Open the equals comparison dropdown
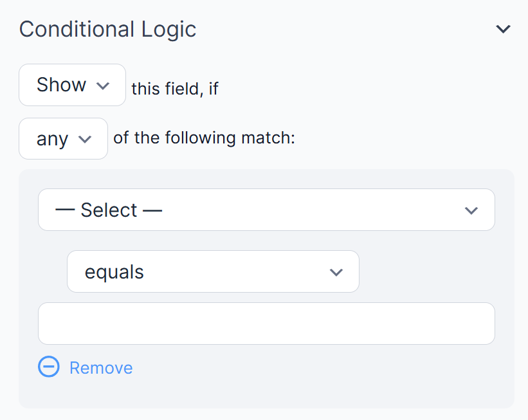Screen dimensions: 528x420 pyautogui.click(x=213, y=271)
